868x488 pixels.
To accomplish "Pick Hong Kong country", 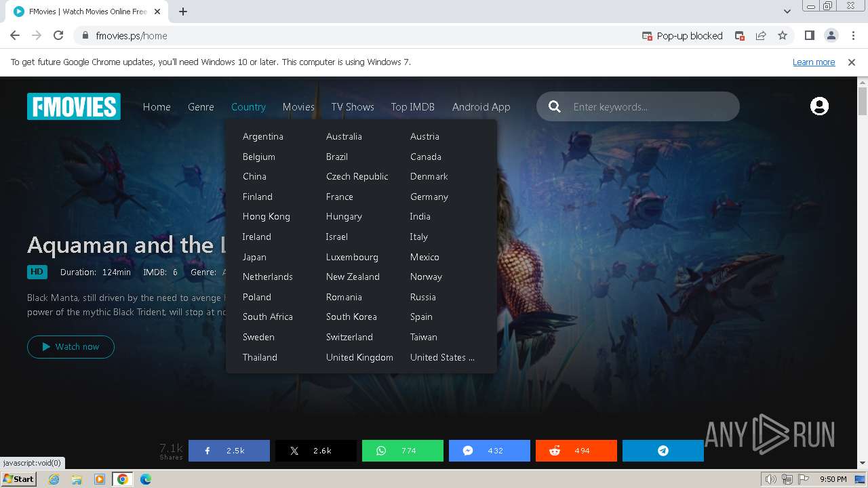I will pos(267,216).
